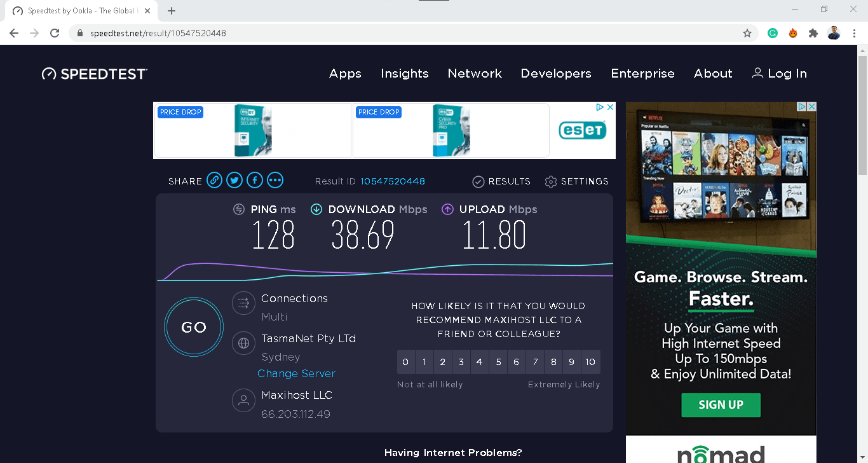Open the Connections multi icon
868x463 pixels.
pyautogui.click(x=243, y=303)
